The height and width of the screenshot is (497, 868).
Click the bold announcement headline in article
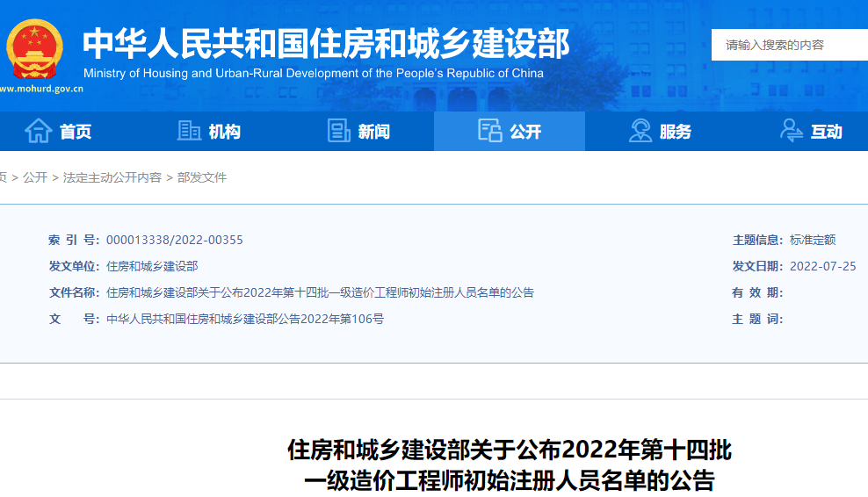tap(510, 465)
